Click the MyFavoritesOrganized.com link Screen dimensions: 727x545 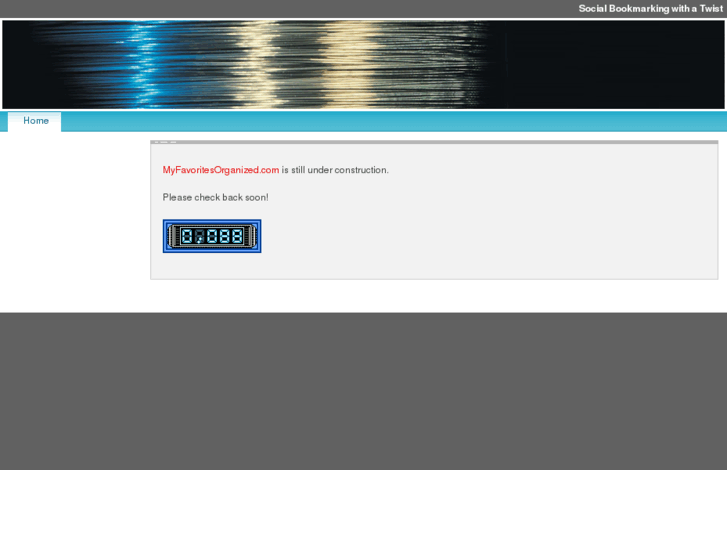[221, 170]
